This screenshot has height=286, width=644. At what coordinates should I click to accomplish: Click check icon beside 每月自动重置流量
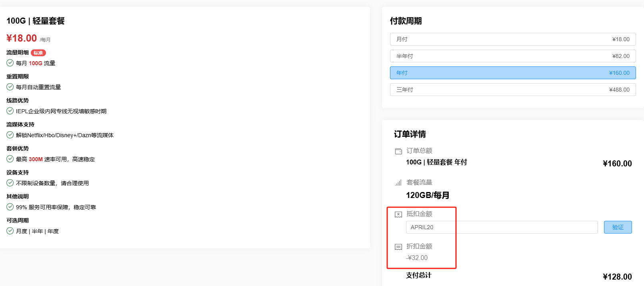pyautogui.click(x=10, y=87)
